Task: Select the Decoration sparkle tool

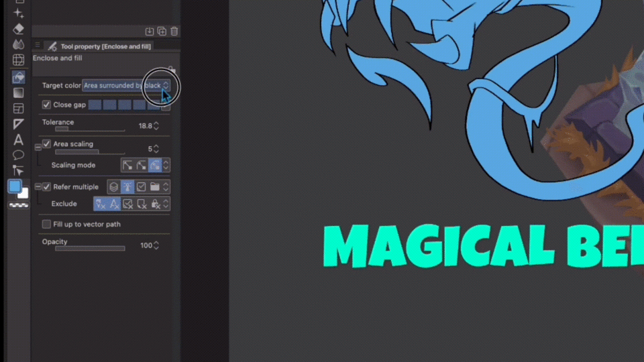Action: [18, 13]
